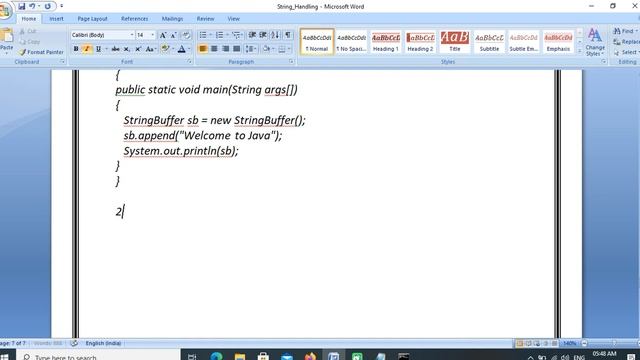
Task: Toggle Subscript formatting
Action: pos(127,49)
